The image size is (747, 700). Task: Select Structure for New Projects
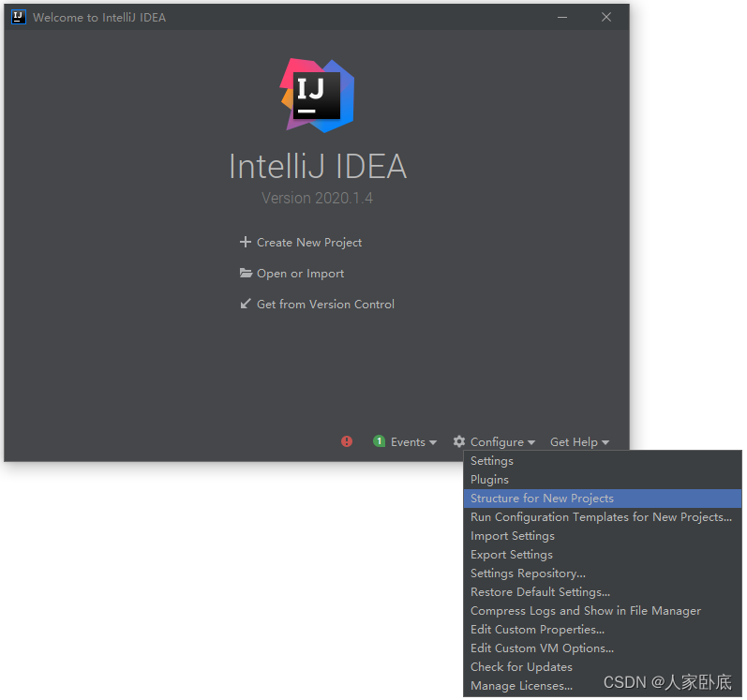click(604, 499)
